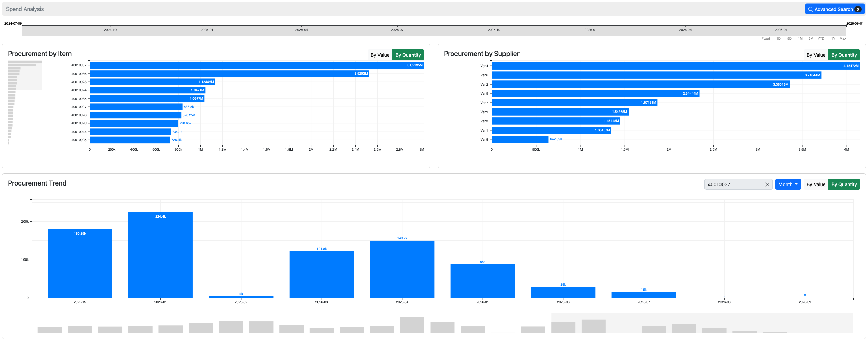Click the 2024-07-09 start date label
Viewport: 868px width, 341px height.
13,24
